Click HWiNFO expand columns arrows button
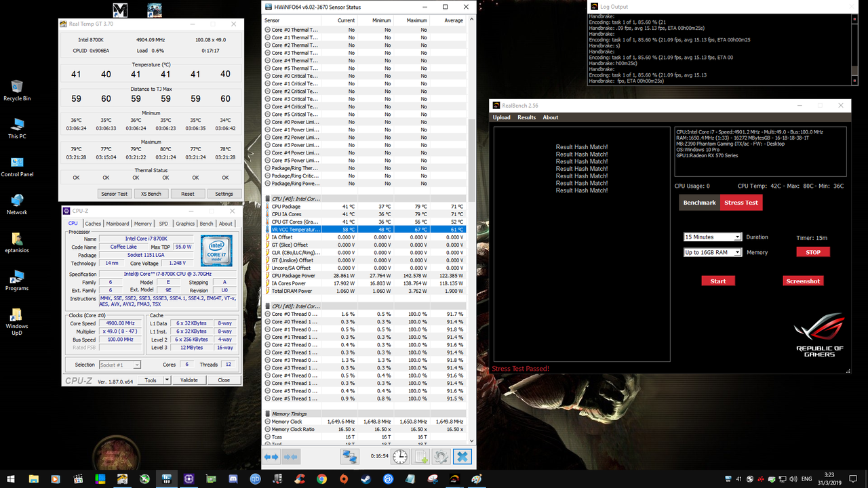Viewport: 868px width, 488px height. pyautogui.click(x=271, y=457)
